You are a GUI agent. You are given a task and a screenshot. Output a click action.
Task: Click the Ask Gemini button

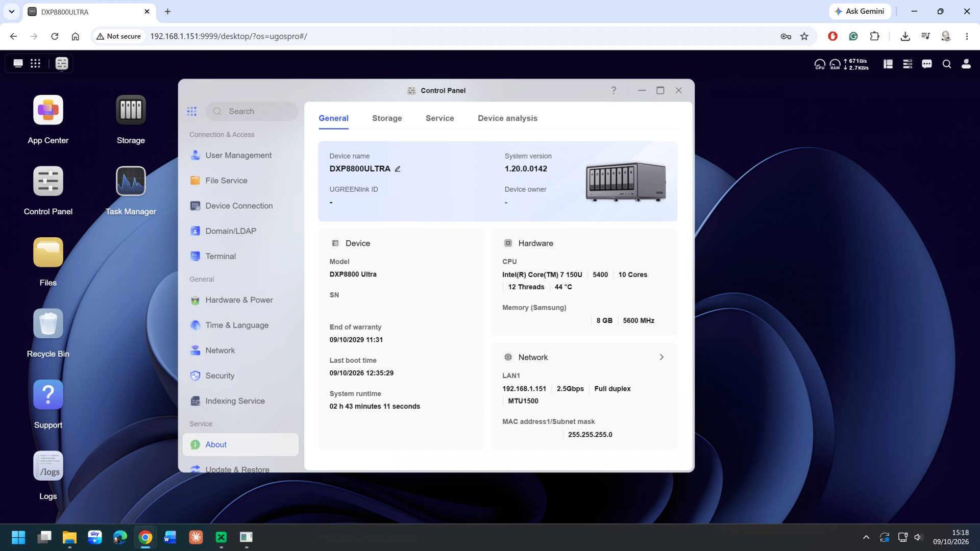point(860,11)
